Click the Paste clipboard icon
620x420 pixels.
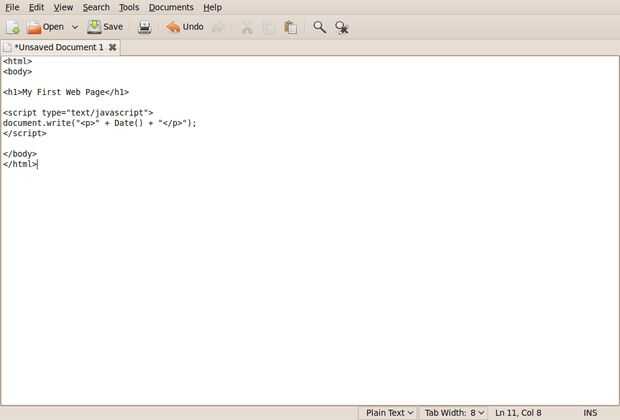point(290,27)
